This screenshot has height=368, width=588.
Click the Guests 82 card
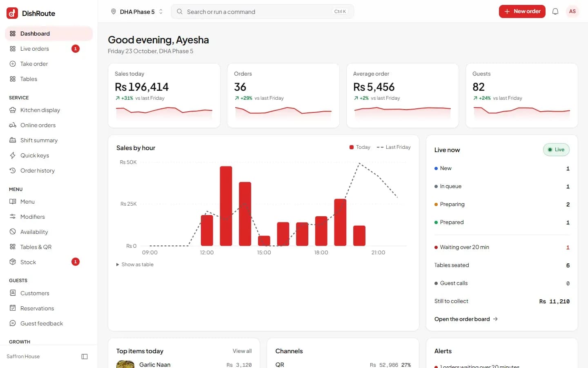coord(522,95)
